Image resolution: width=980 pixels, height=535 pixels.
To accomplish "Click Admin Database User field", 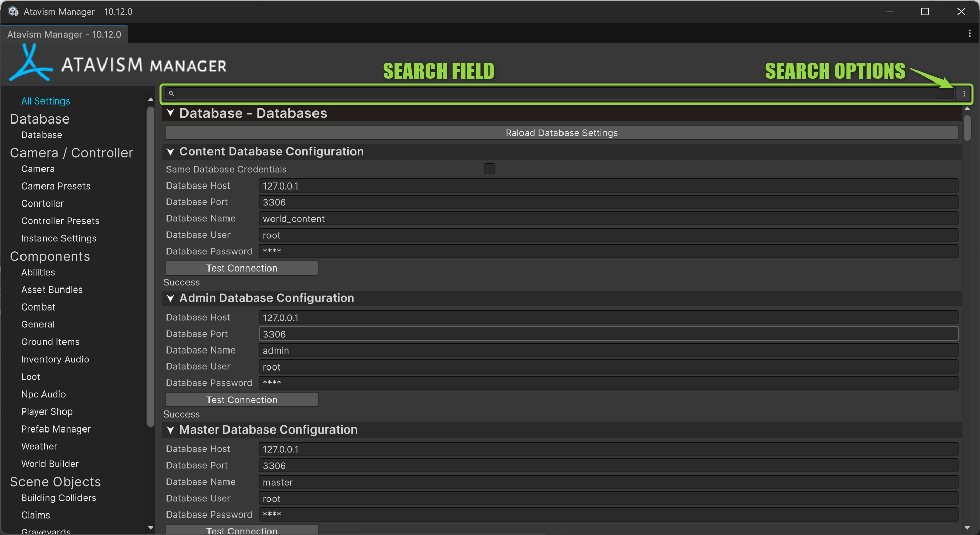I will click(609, 366).
